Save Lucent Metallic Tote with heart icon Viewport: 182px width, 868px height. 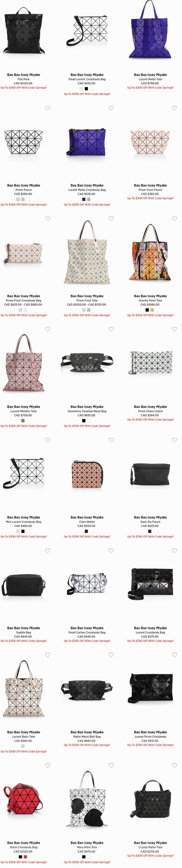pos(48,329)
